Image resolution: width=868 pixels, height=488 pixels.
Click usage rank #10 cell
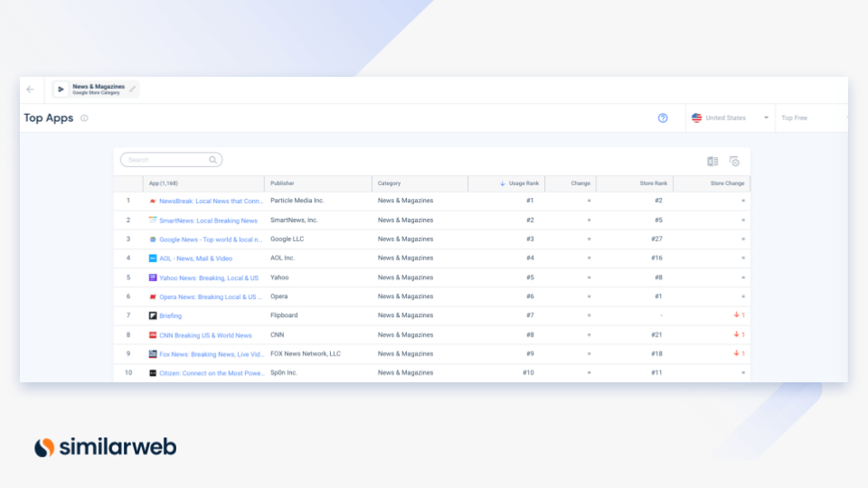point(528,372)
